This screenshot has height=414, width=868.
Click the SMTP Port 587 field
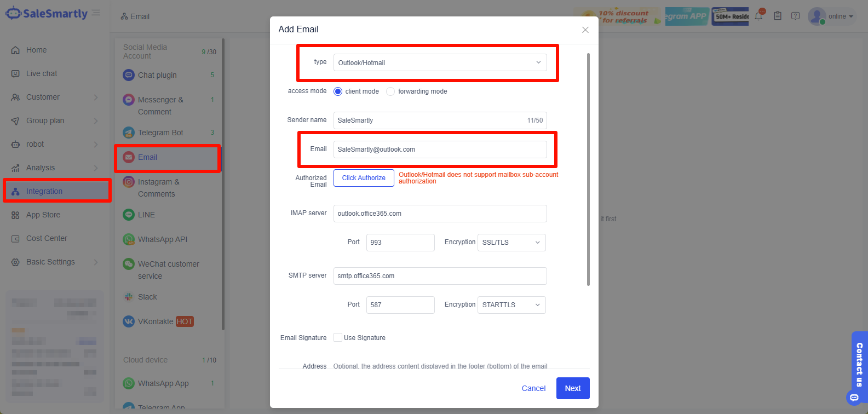(400, 304)
